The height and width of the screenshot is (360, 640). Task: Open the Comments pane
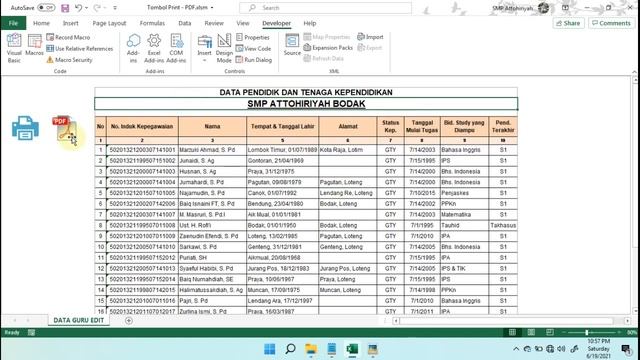point(611,23)
